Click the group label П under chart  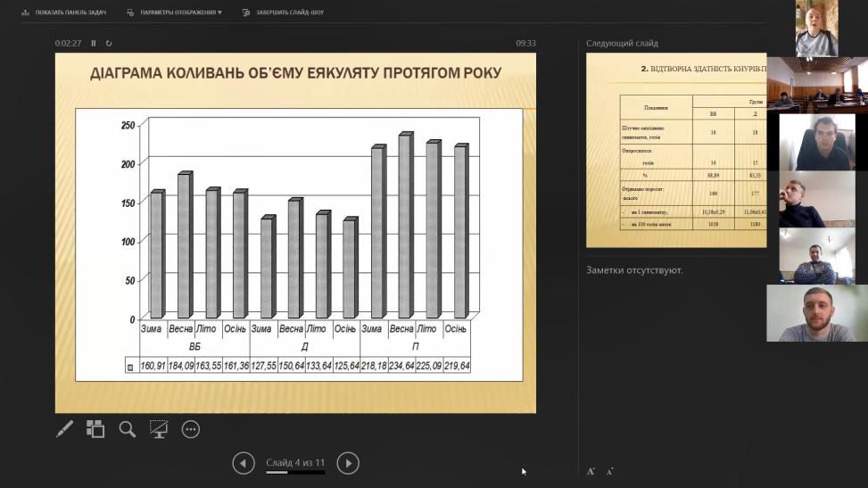pyautogui.click(x=415, y=347)
